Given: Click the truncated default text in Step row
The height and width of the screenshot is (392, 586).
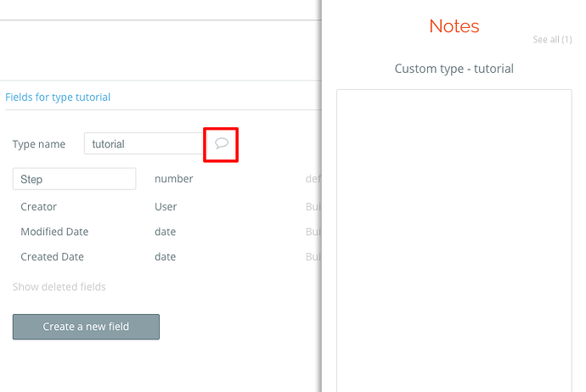Looking at the screenshot, I should (x=313, y=179).
